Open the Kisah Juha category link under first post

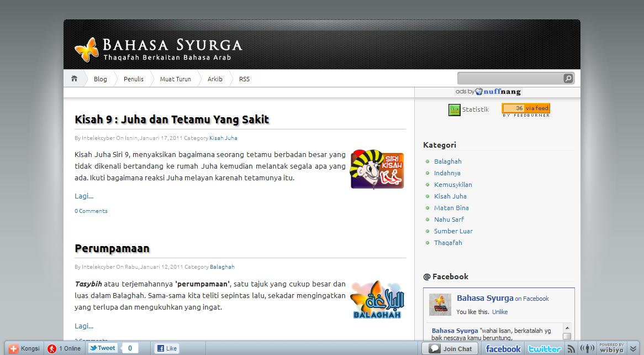[224, 138]
